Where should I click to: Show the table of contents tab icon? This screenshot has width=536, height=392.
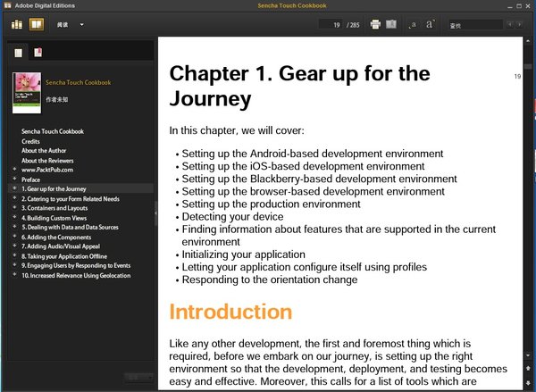(19, 54)
